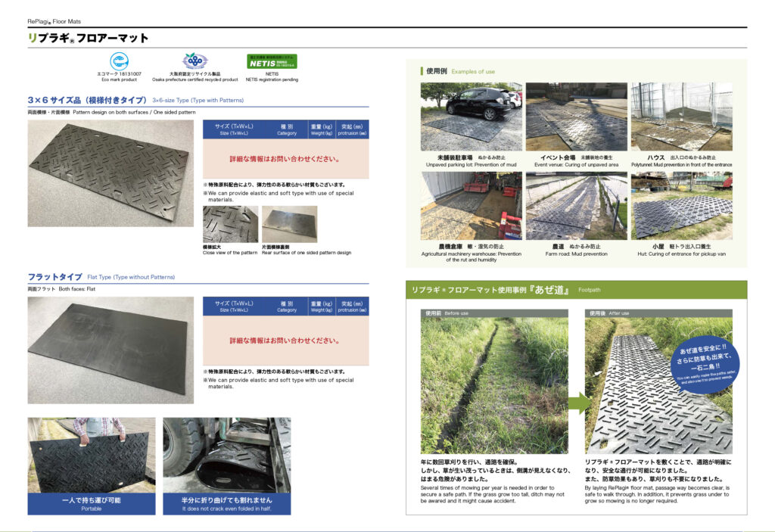Image resolution: width=775 pixels, height=532 pixels.
Task: Open the farm road mud prevention photo
Action: (x=576, y=206)
